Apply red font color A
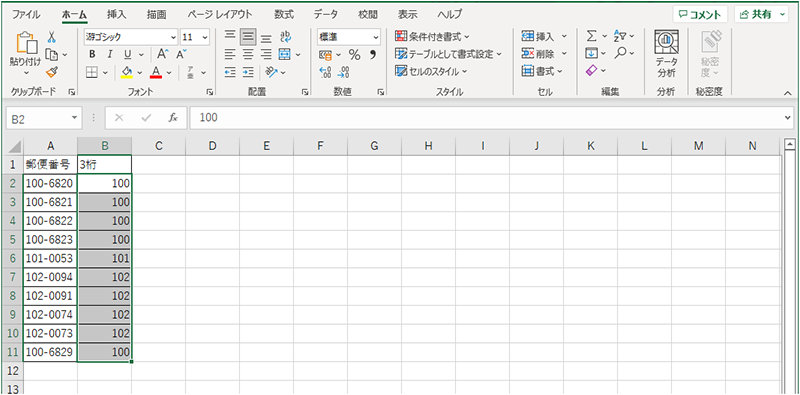Viewport: 800px width, 395px height. click(156, 72)
